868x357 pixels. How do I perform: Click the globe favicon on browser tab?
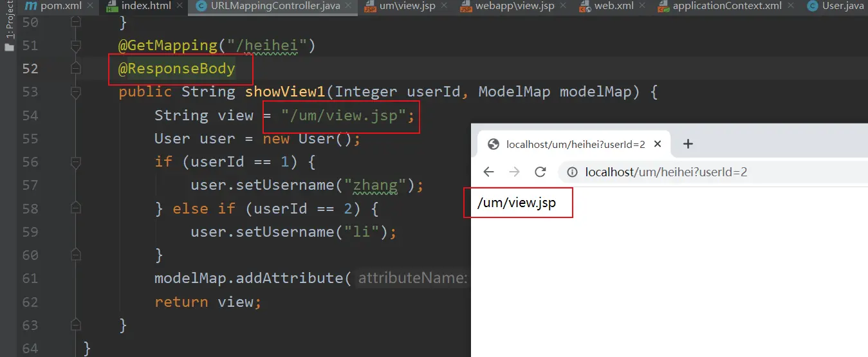pyautogui.click(x=494, y=144)
